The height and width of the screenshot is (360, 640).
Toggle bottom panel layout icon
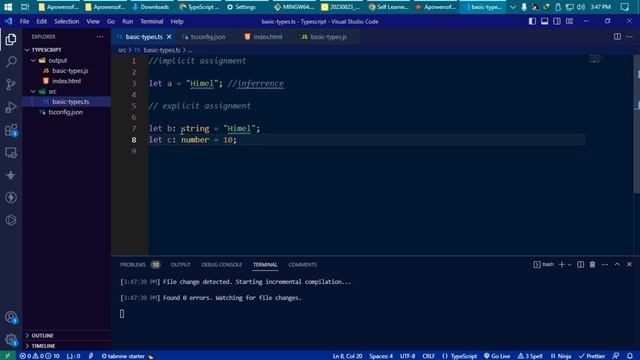544,21
